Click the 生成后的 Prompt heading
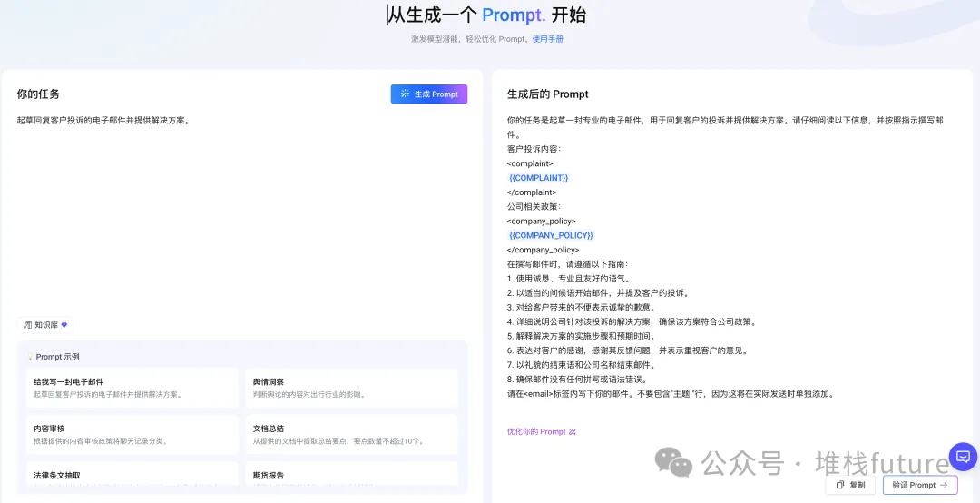The image size is (980, 503). (x=547, y=94)
